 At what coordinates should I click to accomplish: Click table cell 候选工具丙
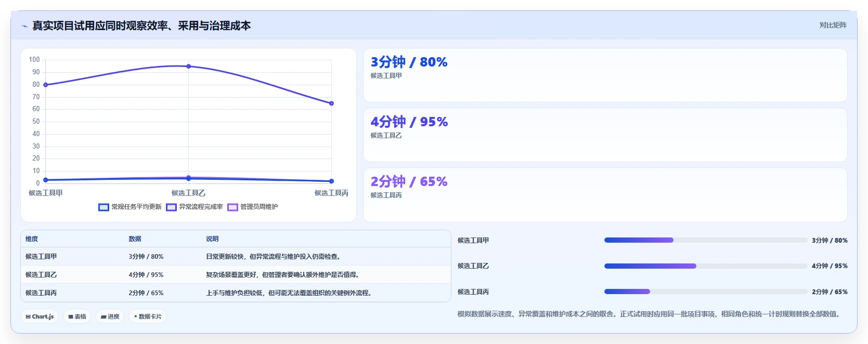coord(41,293)
